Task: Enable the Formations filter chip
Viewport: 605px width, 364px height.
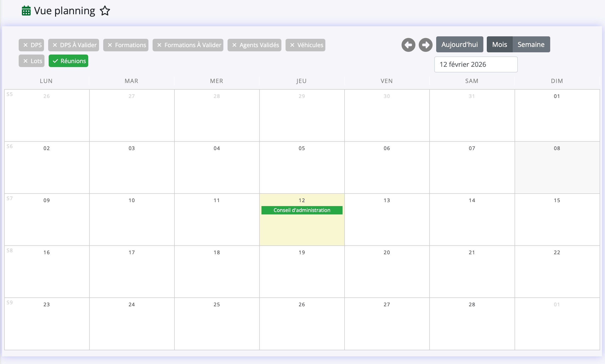Action: pyautogui.click(x=126, y=45)
